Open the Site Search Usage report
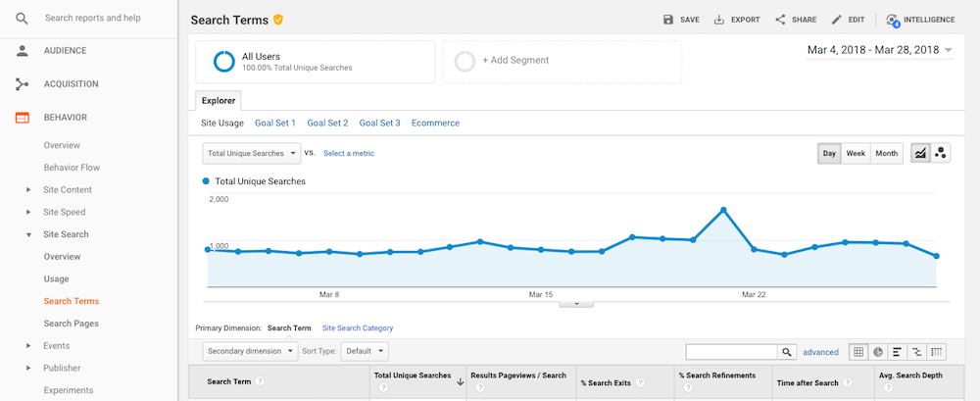This screenshot has width=980, height=401. 56,279
